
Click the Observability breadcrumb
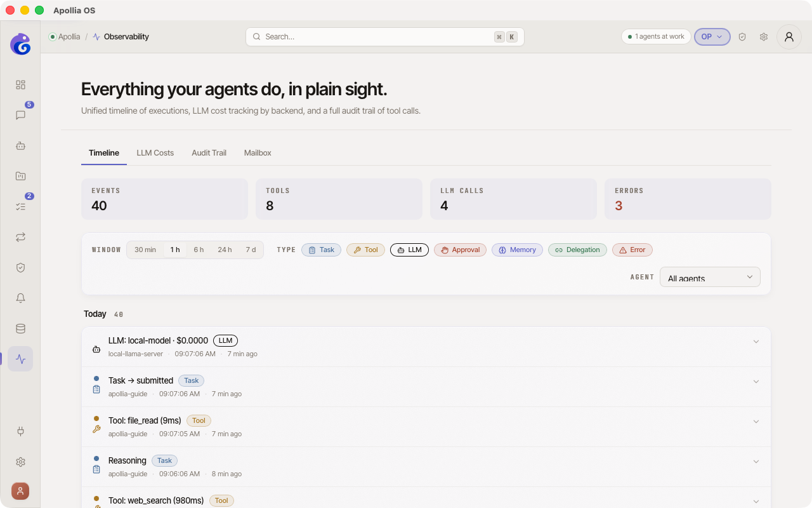126,37
